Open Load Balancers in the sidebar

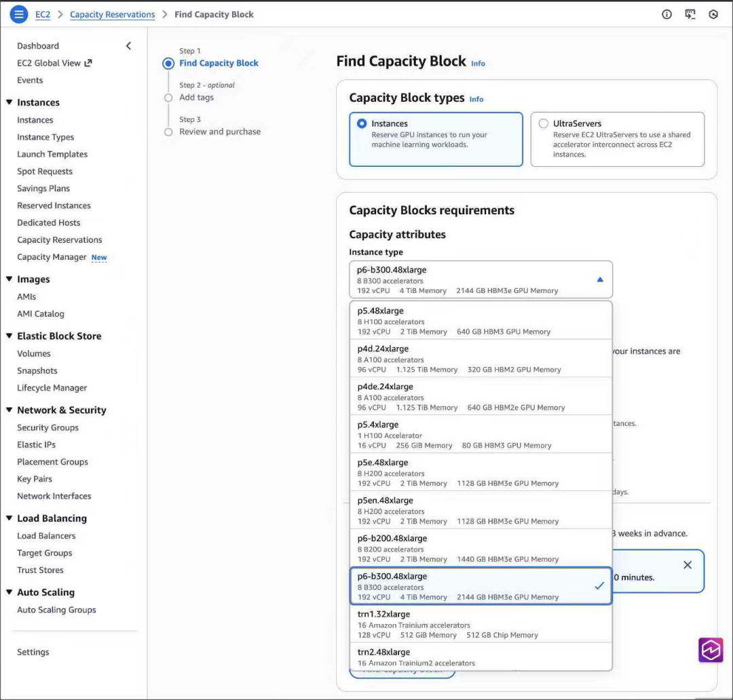(x=46, y=536)
